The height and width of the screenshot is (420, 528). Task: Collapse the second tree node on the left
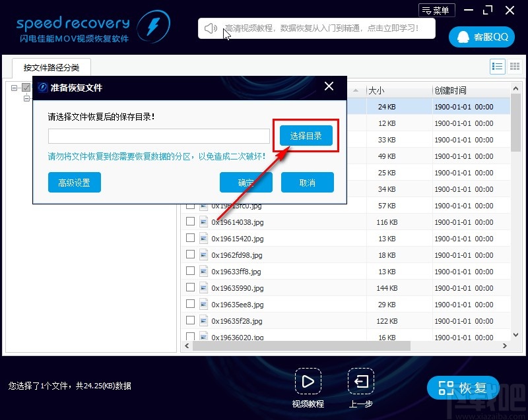pos(26,98)
